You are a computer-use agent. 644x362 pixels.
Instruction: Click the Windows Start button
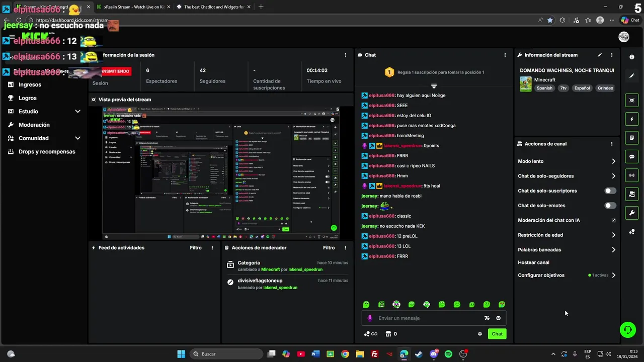(181, 354)
